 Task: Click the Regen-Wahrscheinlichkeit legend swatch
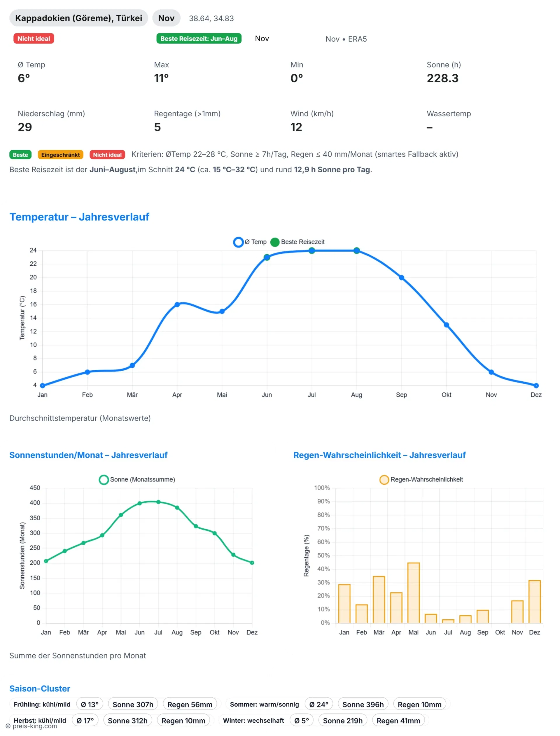click(384, 479)
